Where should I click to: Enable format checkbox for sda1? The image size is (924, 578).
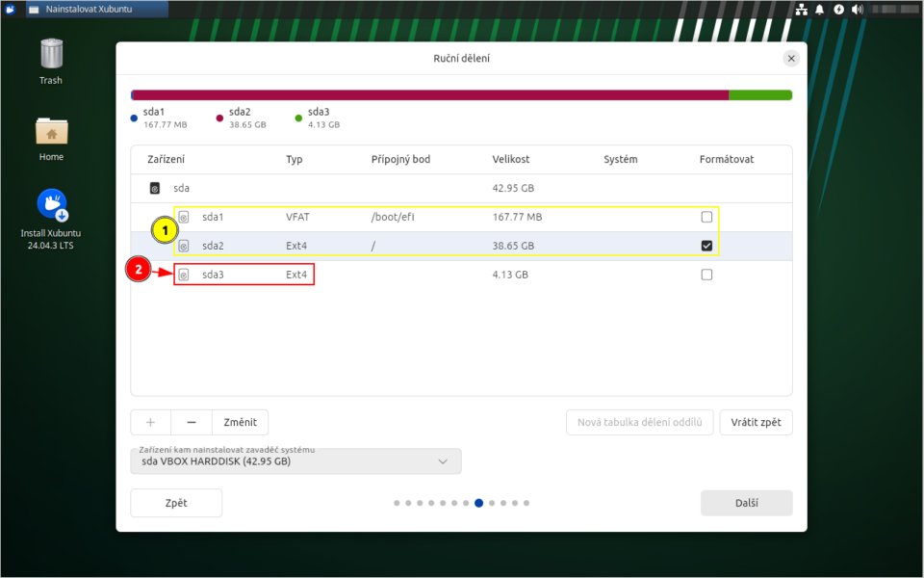click(706, 217)
